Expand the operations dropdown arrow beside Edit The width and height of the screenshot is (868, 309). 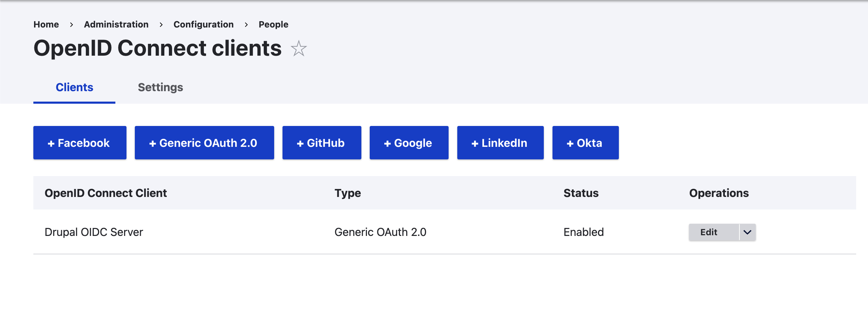click(747, 232)
